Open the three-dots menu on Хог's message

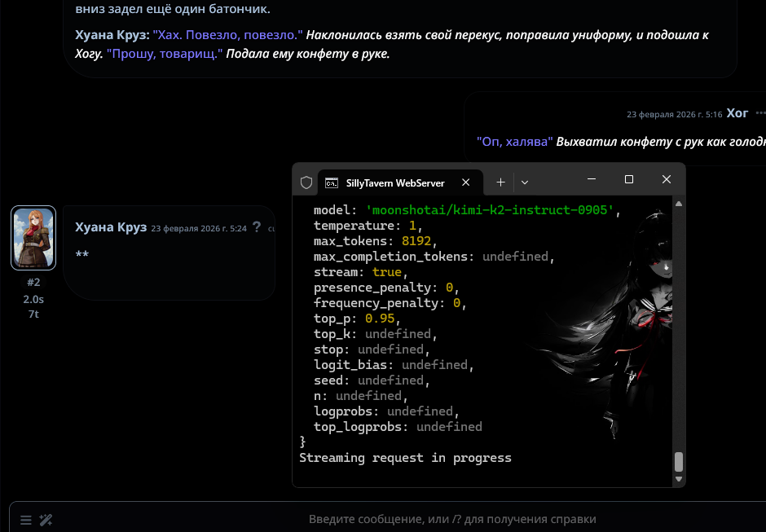point(760,113)
